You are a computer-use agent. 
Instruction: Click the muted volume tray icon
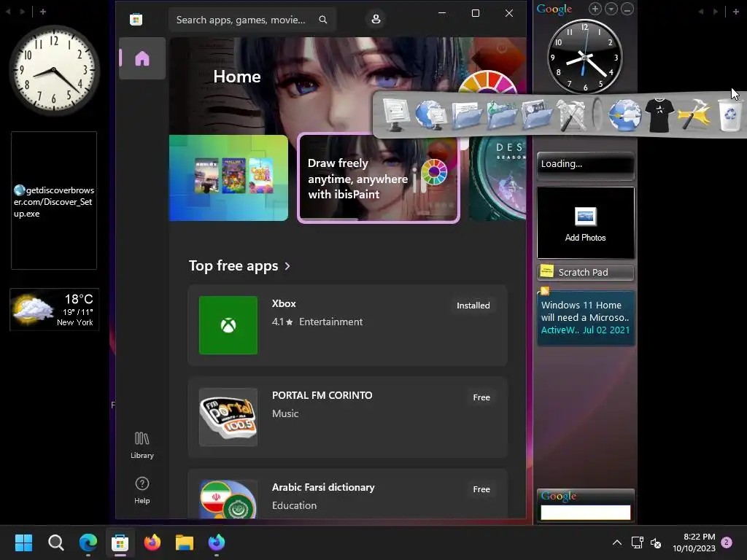click(x=656, y=542)
